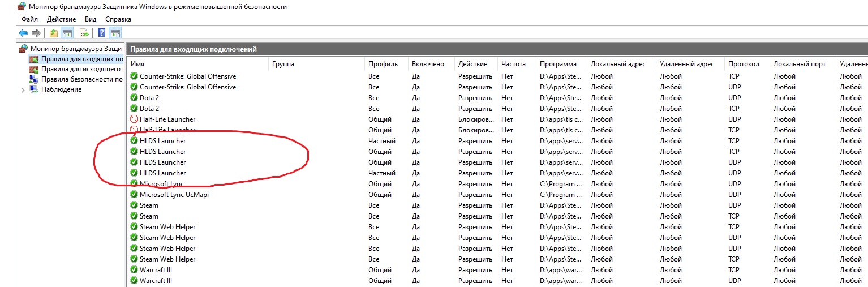Open the Файл menu
This screenshot has width=868, height=287.
[x=29, y=19]
